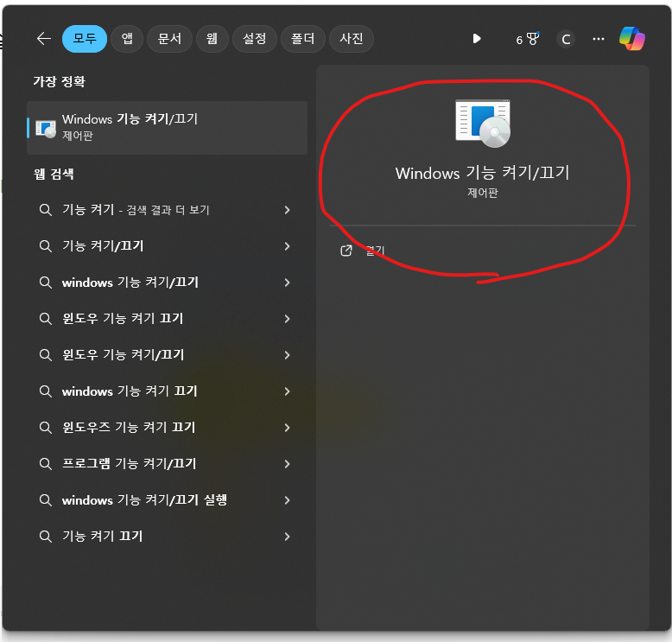Click search magnifier icon beside '프로그램 기능 켜기/끄기'
672x642 pixels.
[46, 464]
